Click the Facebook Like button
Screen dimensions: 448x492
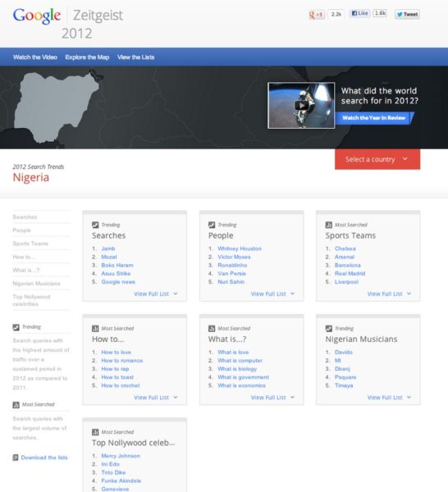(x=360, y=13)
